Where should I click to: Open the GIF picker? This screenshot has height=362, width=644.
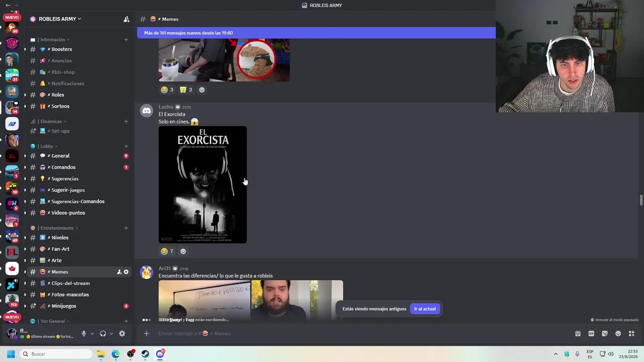coord(591,333)
